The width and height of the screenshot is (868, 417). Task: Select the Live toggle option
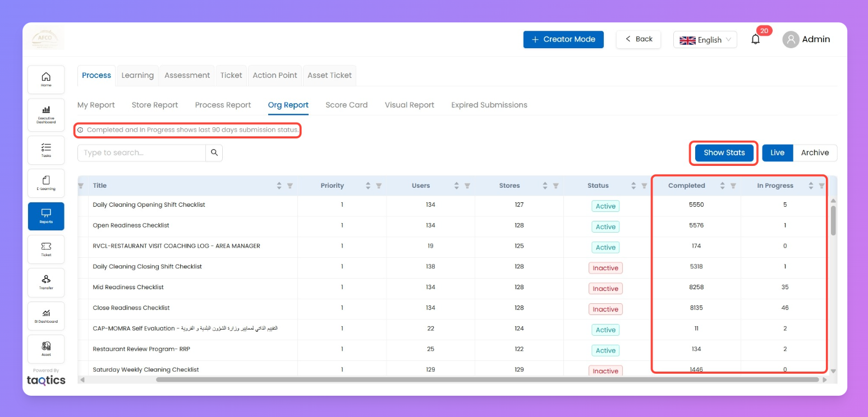(777, 152)
